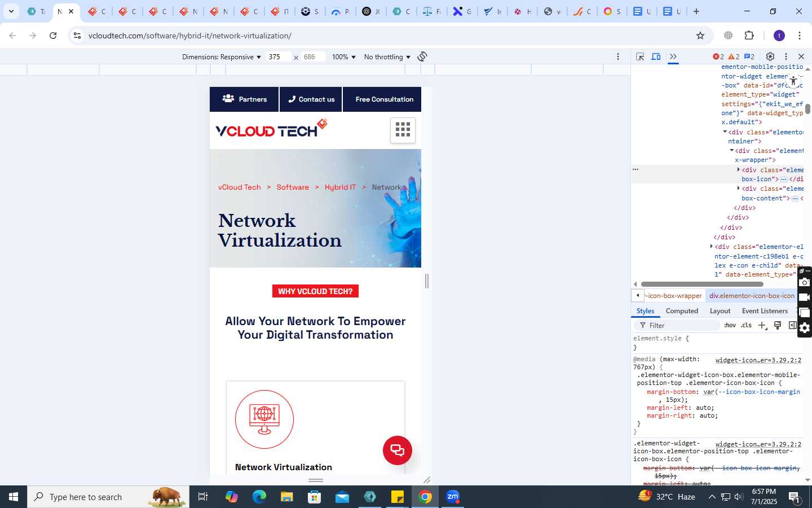
Task: Click the vCloud Tech logo
Action: coord(271,128)
